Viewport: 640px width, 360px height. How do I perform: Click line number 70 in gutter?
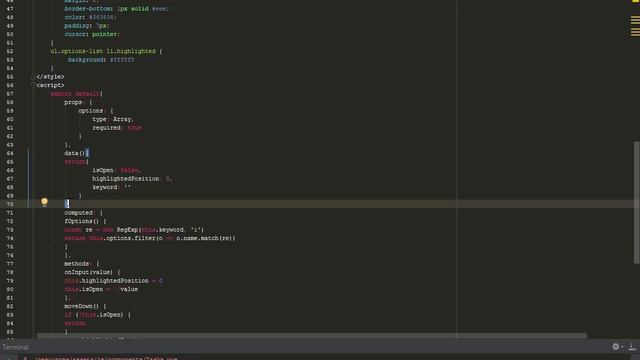[10, 204]
